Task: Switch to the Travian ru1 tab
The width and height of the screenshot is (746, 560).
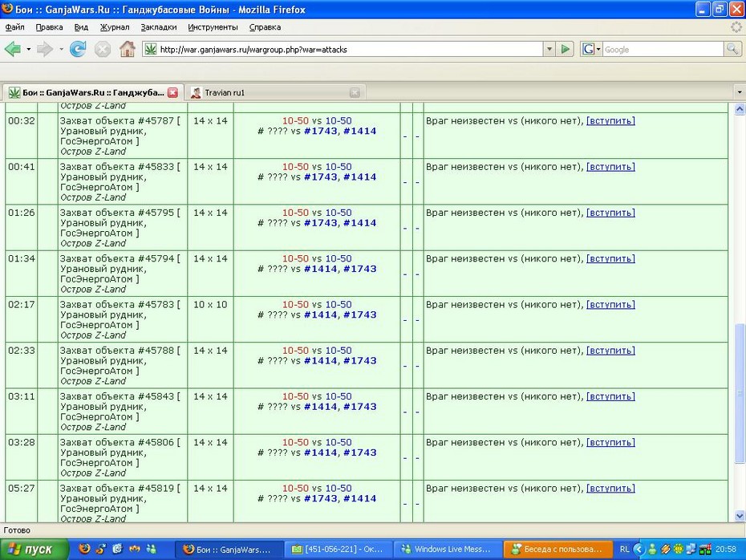Action: click(274, 92)
